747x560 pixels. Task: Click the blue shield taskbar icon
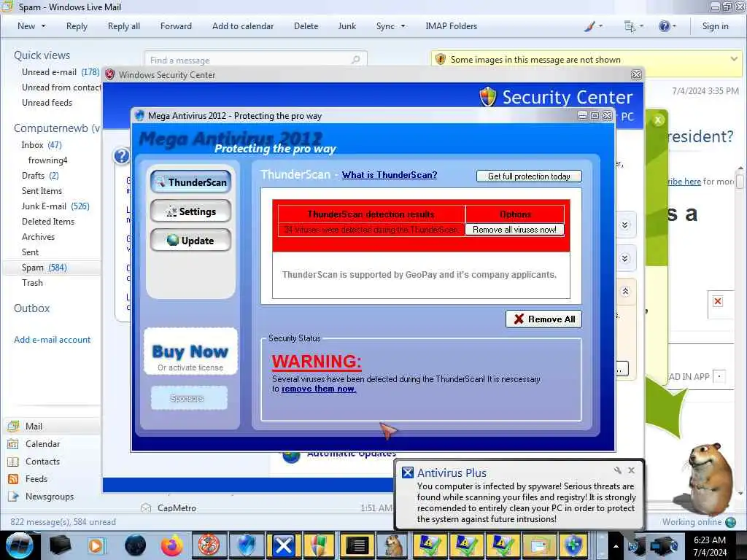[x=247, y=545]
